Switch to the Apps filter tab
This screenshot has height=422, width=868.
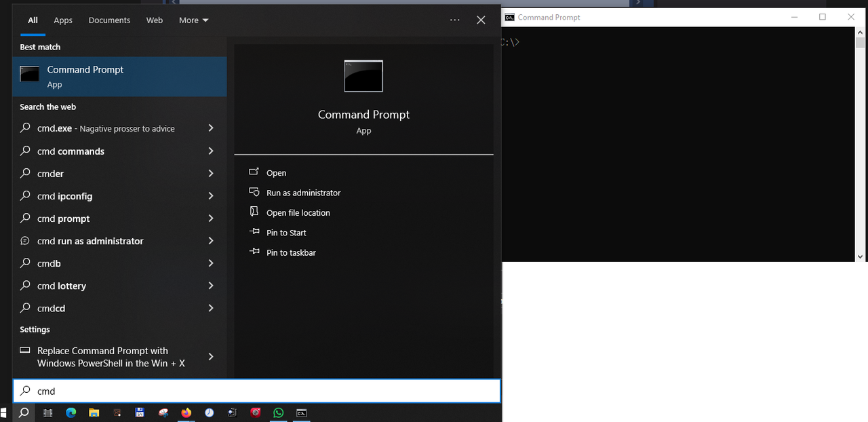pyautogui.click(x=63, y=20)
